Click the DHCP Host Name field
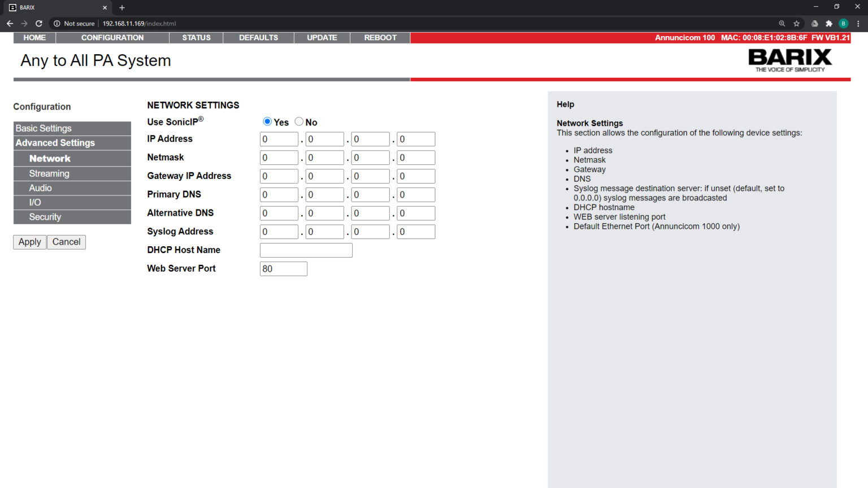Image resolution: width=868 pixels, height=488 pixels. [x=306, y=250]
